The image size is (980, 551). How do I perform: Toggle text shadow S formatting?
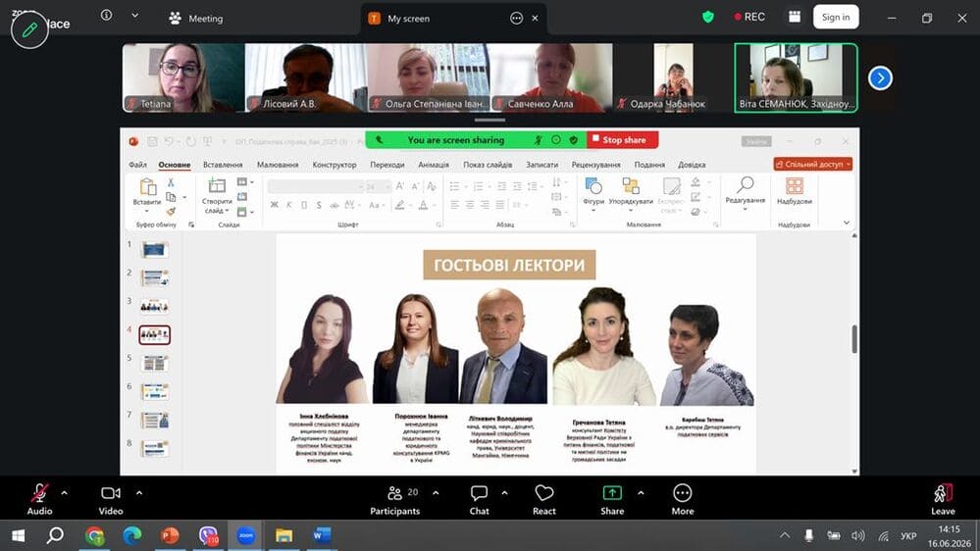click(319, 205)
